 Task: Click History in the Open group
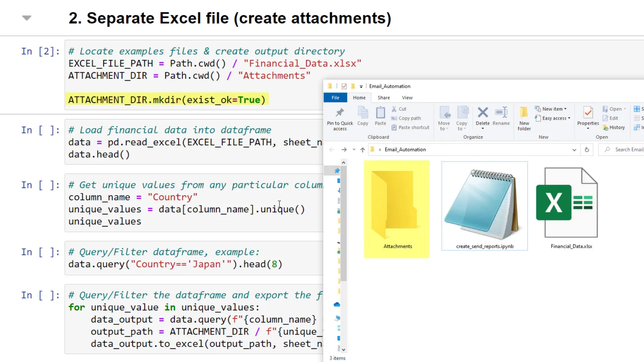[613, 127]
